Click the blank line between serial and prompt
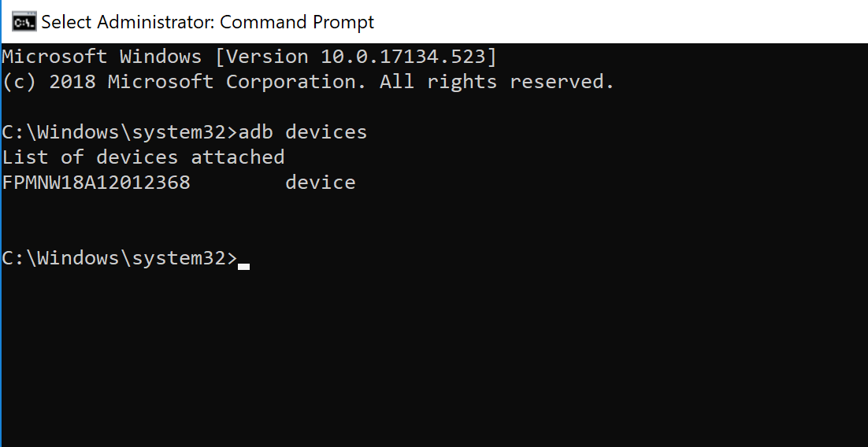The width and height of the screenshot is (868, 447). [434, 220]
